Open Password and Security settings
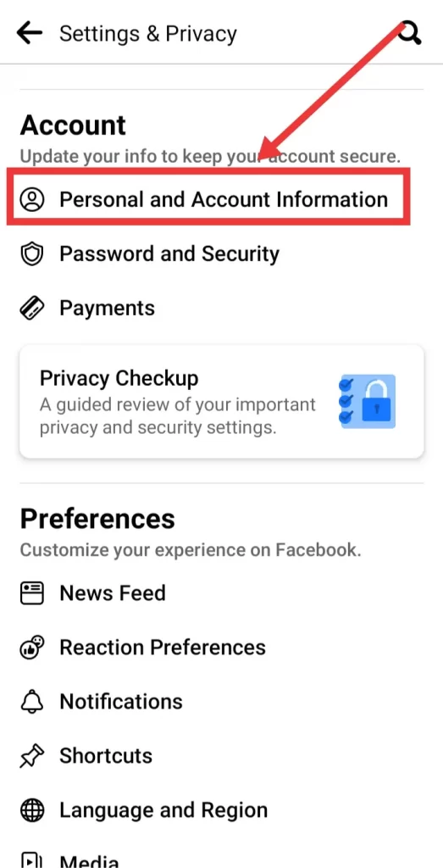443x868 pixels. point(169,254)
